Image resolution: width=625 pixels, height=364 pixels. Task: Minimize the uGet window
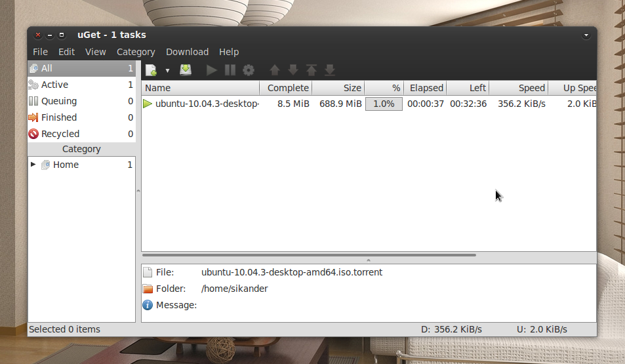point(50,35)
